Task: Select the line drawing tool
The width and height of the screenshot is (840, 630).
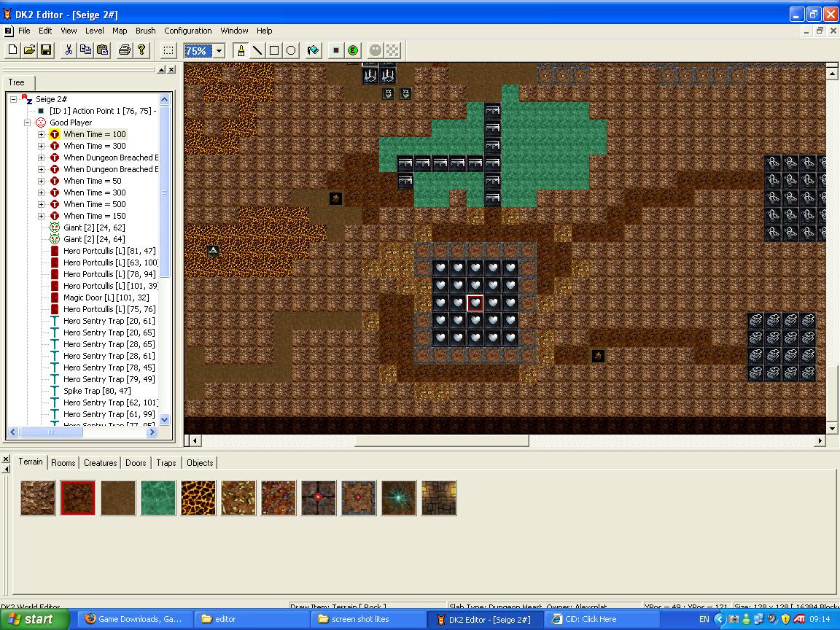Action: click(x=257, y=50)
